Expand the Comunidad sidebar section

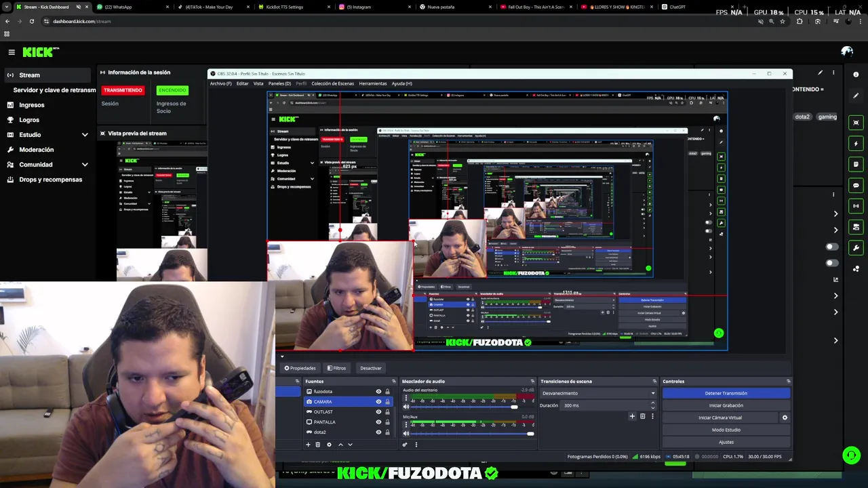click(x=85, y=165)
